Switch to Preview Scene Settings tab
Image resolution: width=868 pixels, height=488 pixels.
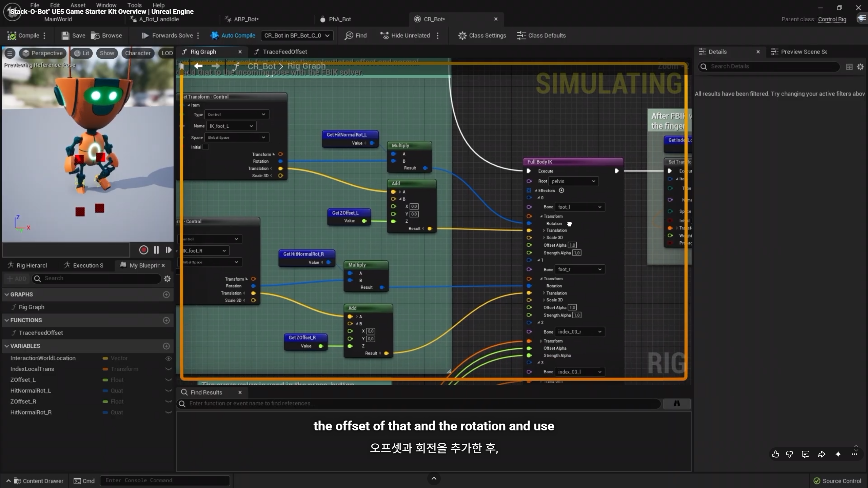[800, 52]
